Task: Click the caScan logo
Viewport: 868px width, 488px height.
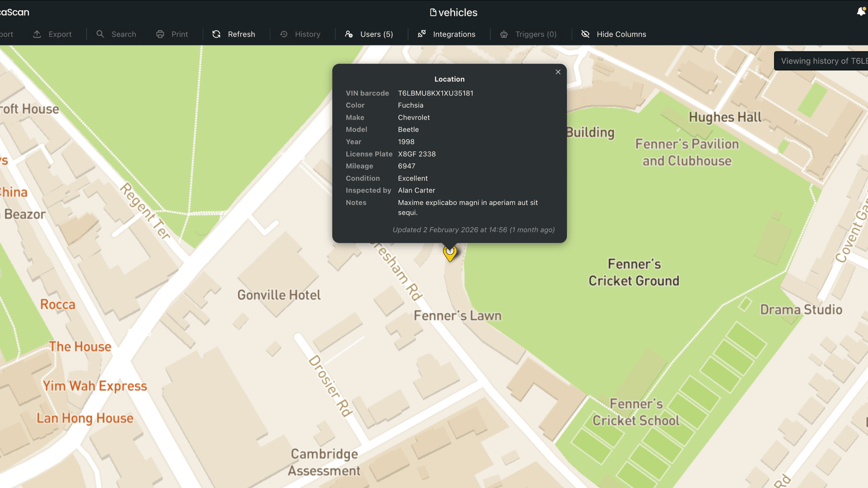Action: coord(15,12)
